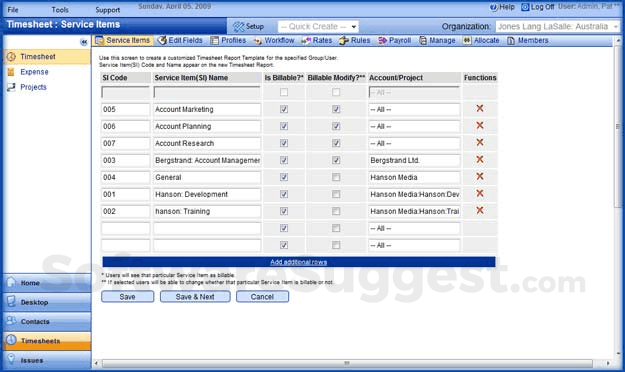Go to Home in the sidebar navigation
This screenshot has height=372, width=625.
47,283
